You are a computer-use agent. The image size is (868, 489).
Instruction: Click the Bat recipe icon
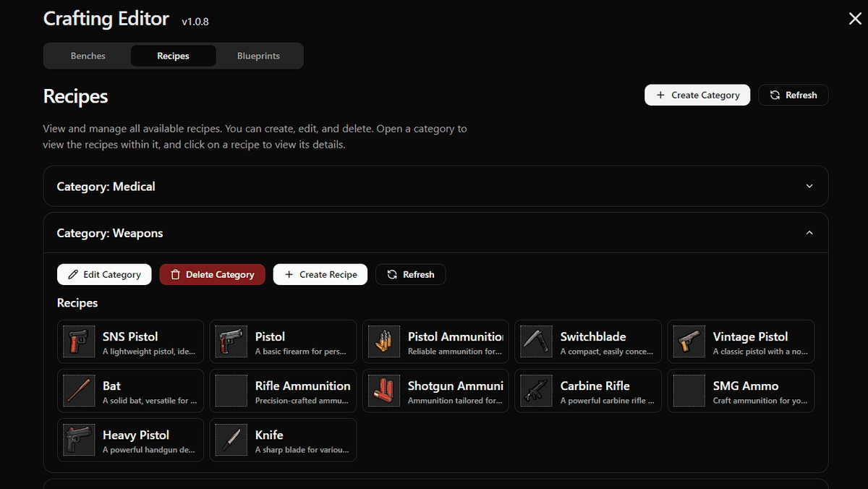pyautogui.click(x=77, y=390)
